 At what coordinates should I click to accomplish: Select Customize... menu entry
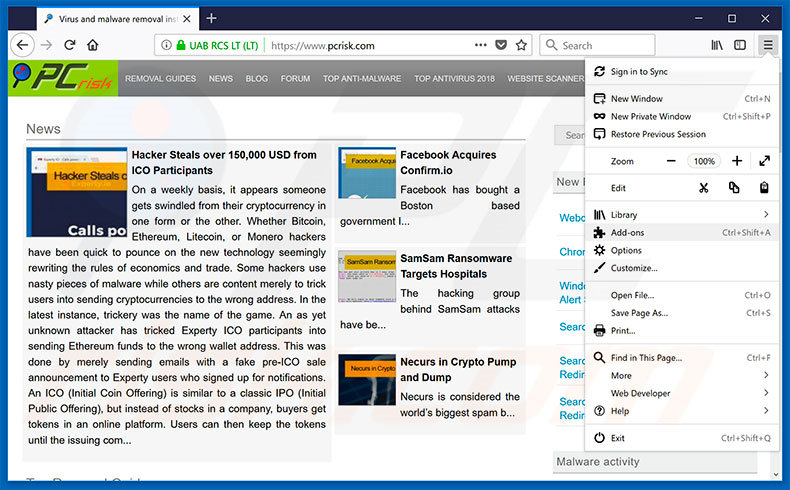682,268
